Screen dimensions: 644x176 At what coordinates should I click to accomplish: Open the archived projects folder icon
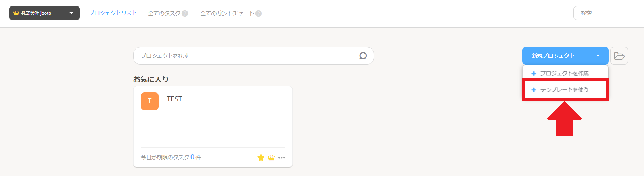(x=619, y=56)
